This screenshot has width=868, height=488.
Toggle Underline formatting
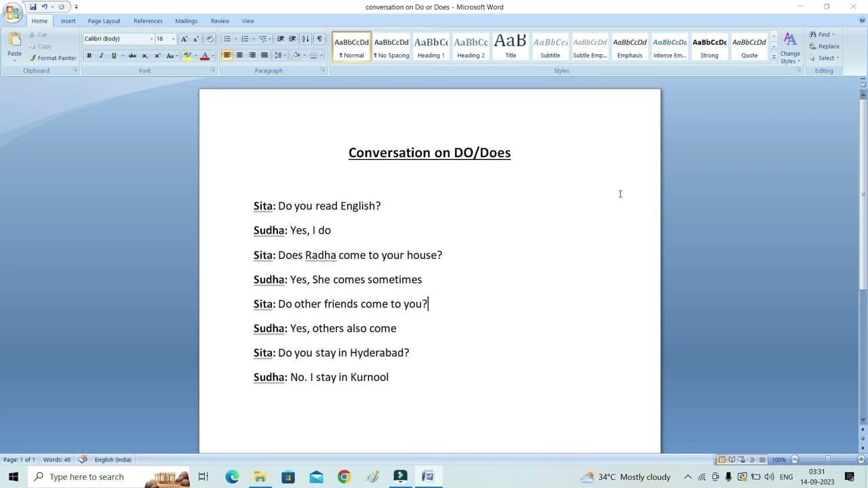(114, 56)
